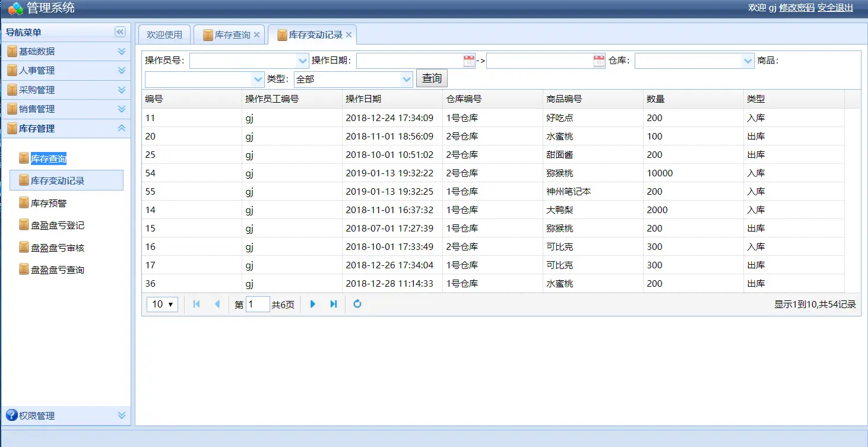Expand the 权限管理 section

122,416
